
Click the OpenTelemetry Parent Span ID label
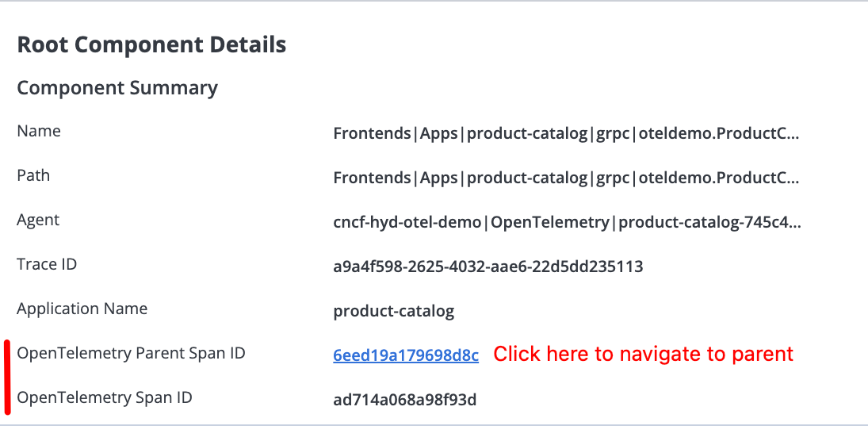click(131, 353)
